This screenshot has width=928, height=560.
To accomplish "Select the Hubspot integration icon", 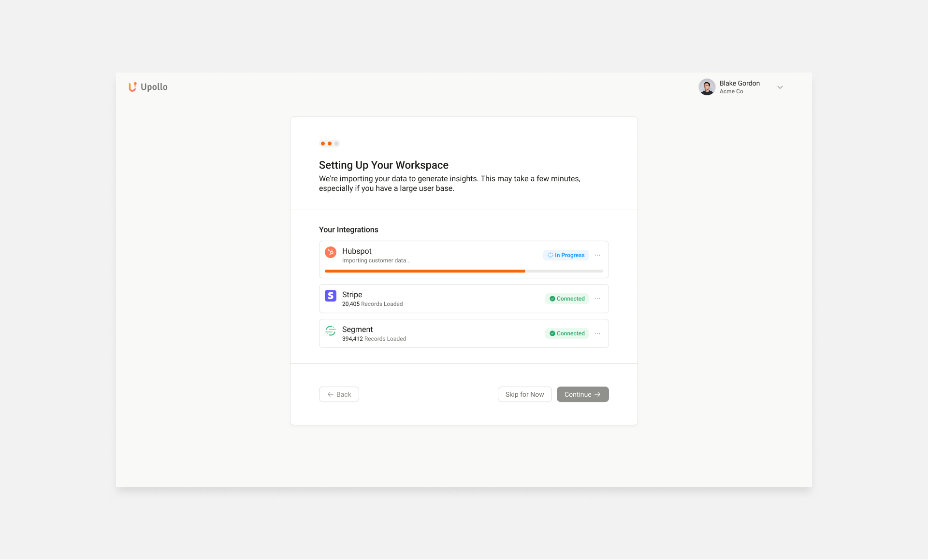I will tap(330, 252).
